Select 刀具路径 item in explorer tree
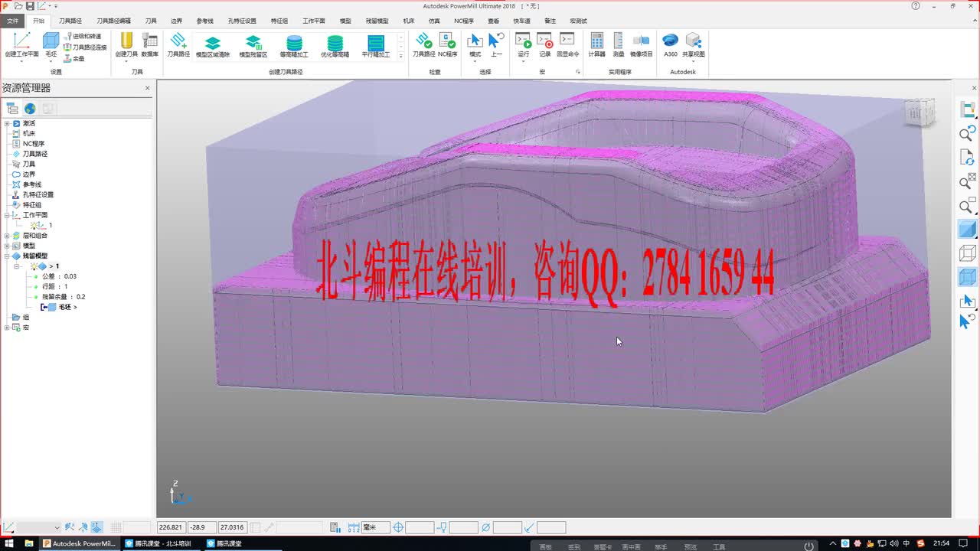The height and width of the screenshot is (551, 980). click(34, 154)
